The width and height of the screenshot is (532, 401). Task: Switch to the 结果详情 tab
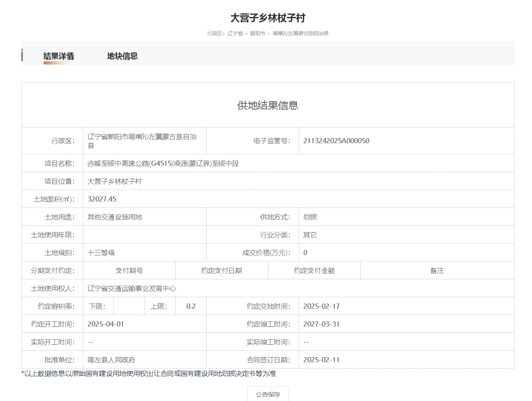(59, 56)
